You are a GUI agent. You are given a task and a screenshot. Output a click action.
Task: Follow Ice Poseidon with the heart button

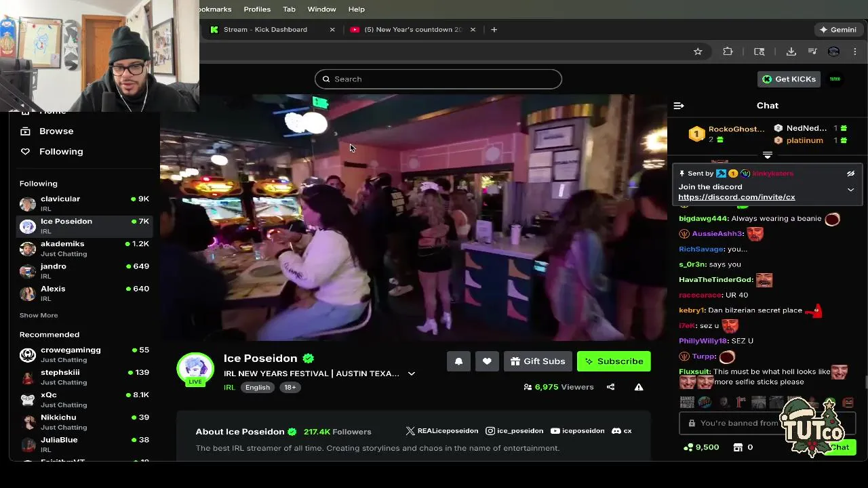[487, 361]
